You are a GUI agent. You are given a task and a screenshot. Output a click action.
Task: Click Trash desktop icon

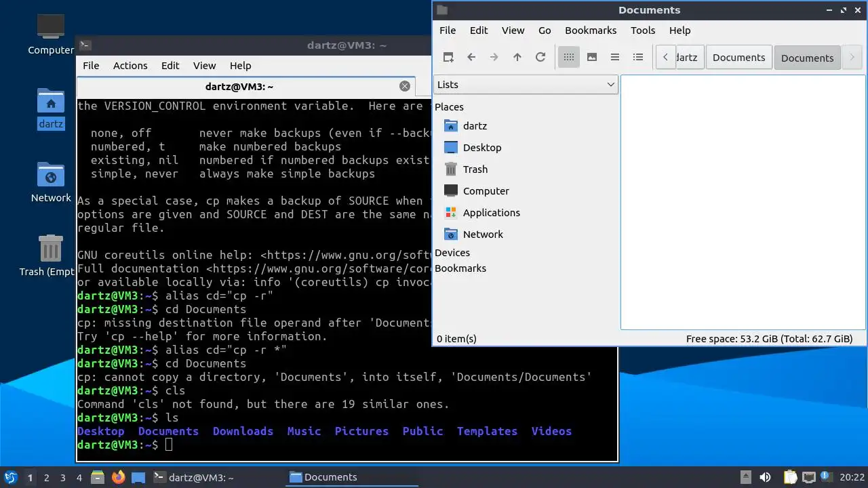pyautogui.click(x=50, y=256)
